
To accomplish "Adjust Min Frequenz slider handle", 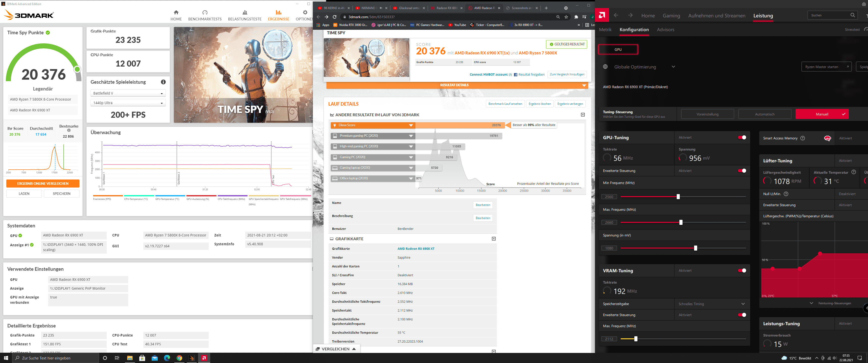I will point(678,197).
